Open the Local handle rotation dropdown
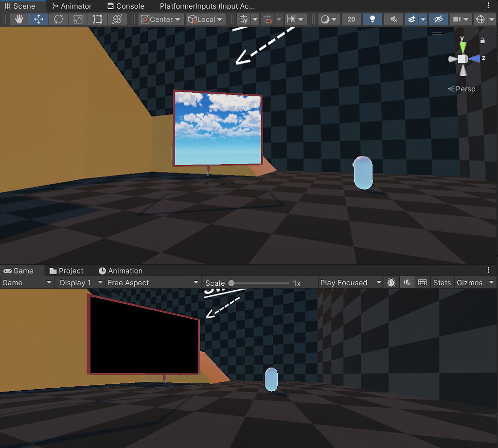Image resolution: width=498 pixels, height=448 pixels. tap(205, 19)
